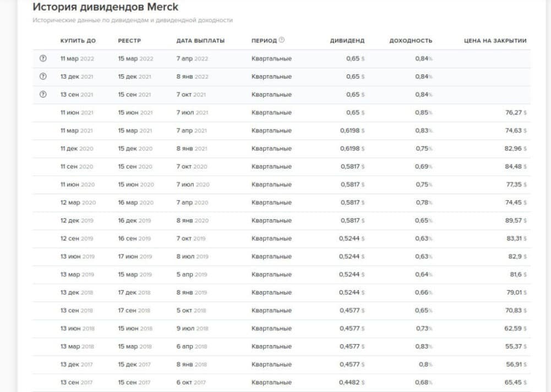Select Квартальные in the 13 сен 2017 row
The image size is (551, 392).
click(271, 383)
